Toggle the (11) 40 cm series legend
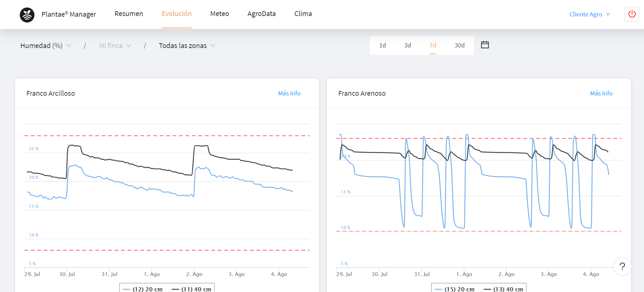This screenshot has width=644, height=292. pyautogui.click(x=192, y=289)
